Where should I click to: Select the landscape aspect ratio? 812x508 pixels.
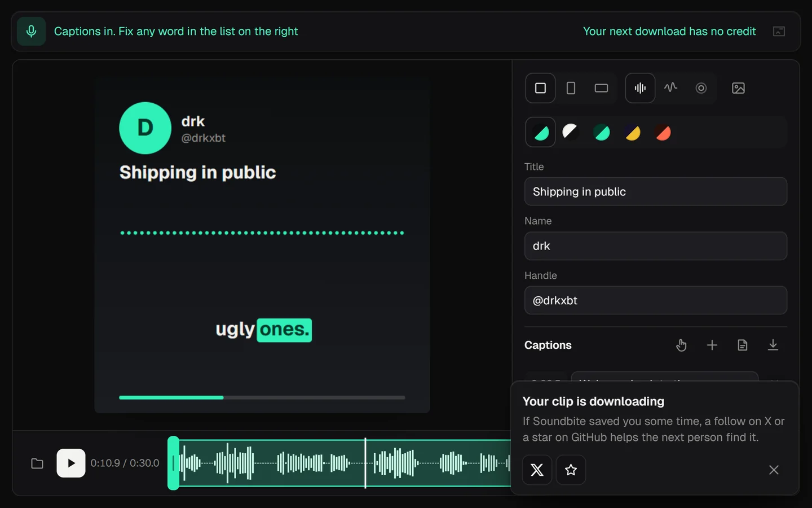coord(601,88)
